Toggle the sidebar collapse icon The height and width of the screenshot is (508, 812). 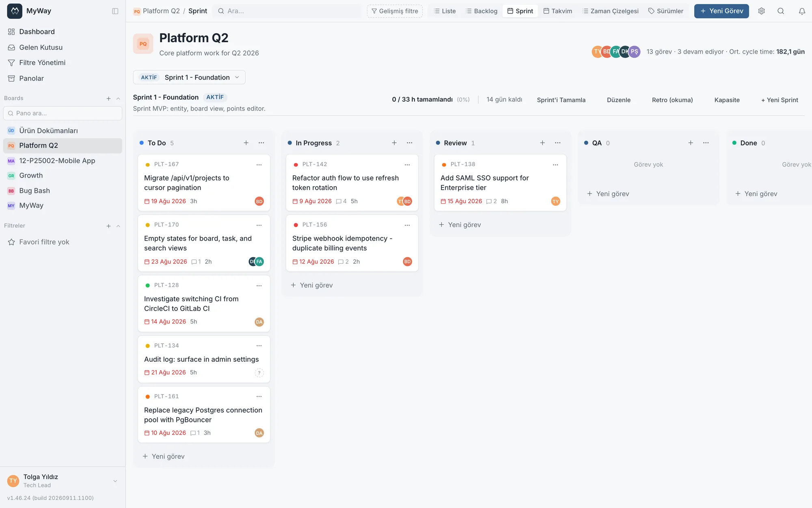click(115, 11)
